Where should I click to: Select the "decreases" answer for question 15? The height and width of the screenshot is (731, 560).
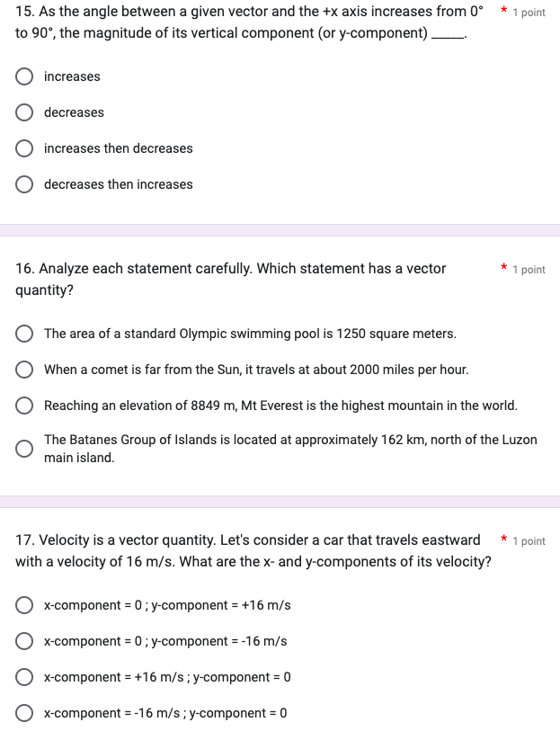[24, 112]
